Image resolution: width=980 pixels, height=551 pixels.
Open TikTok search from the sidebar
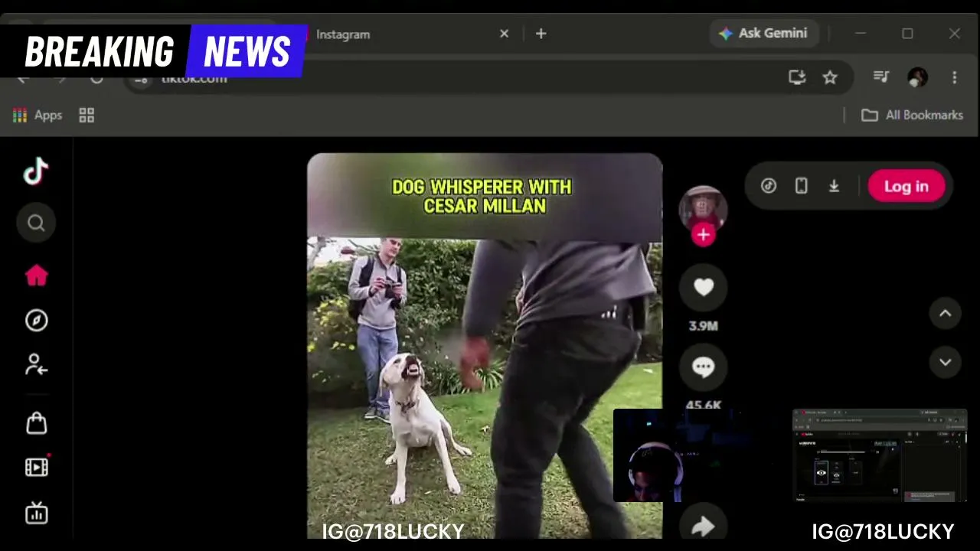tap(36, 223)
